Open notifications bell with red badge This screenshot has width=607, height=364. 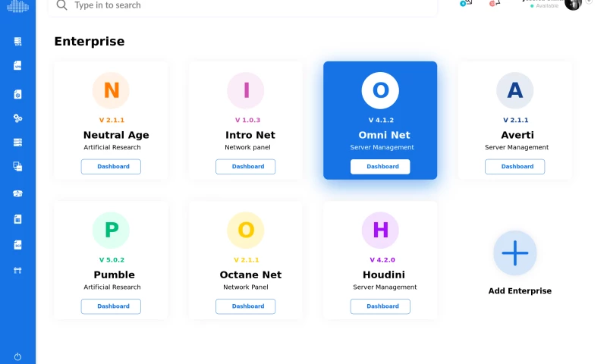click(495, 3)
